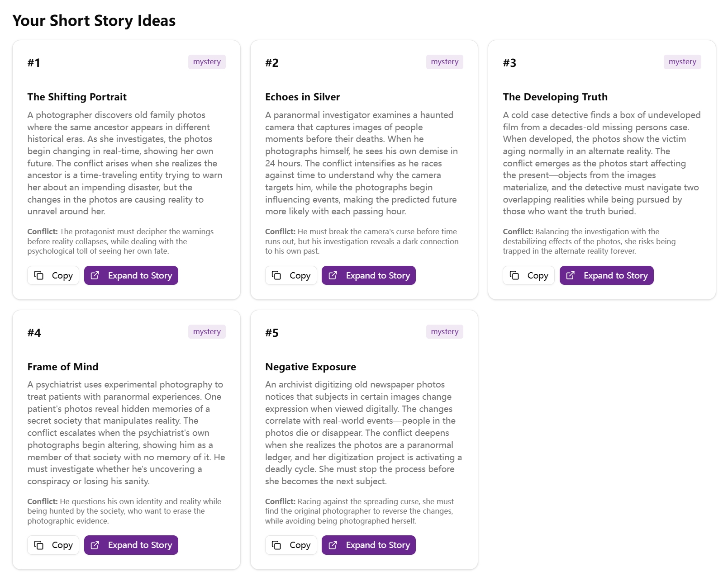Expand "Negative Exposure" to a story
Screen dimensions: 728x581
(368, 545)
